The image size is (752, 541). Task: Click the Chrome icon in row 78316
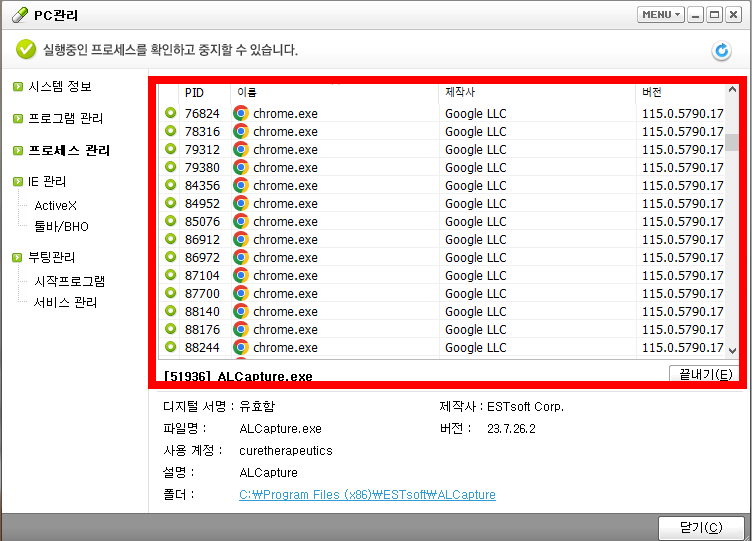pos(241,131)
